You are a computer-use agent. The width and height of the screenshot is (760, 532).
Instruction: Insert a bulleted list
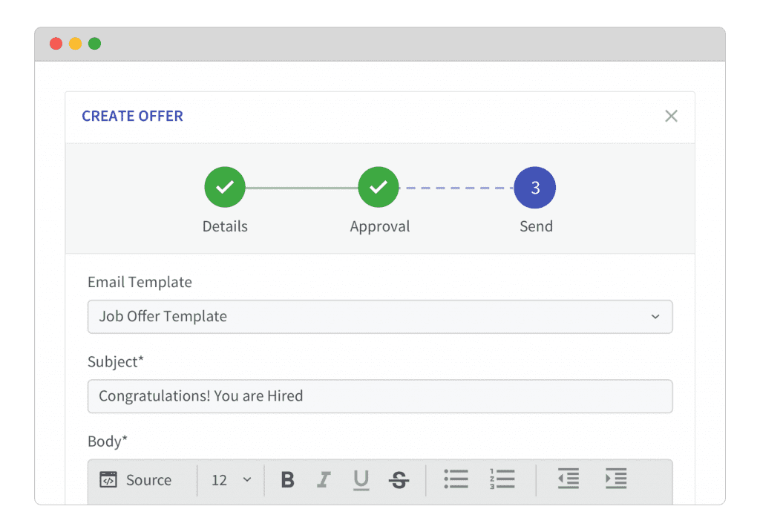pyautogui.click(x=456, y=479)
